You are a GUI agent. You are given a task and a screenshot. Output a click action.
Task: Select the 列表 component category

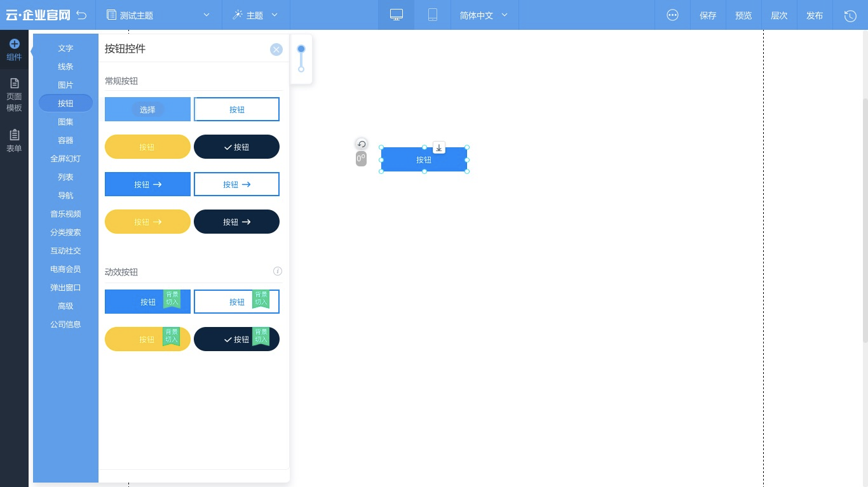tap(65, 177)
